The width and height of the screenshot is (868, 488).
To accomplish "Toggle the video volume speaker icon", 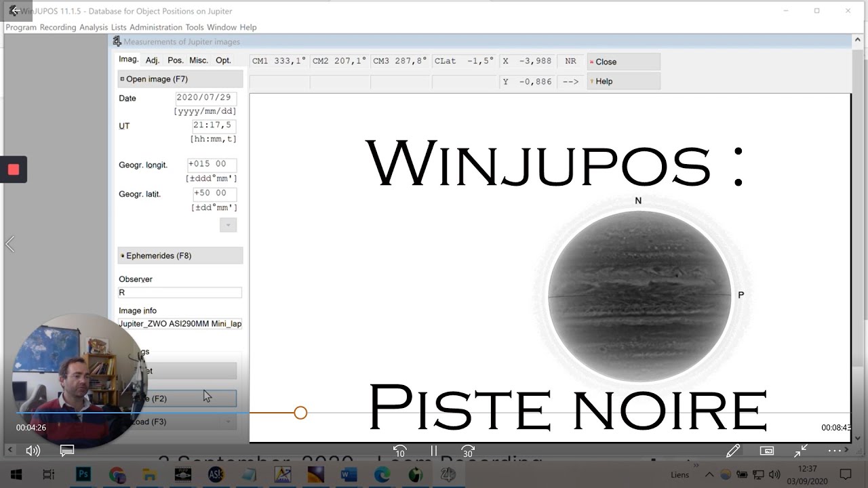I will click(33, 451).
